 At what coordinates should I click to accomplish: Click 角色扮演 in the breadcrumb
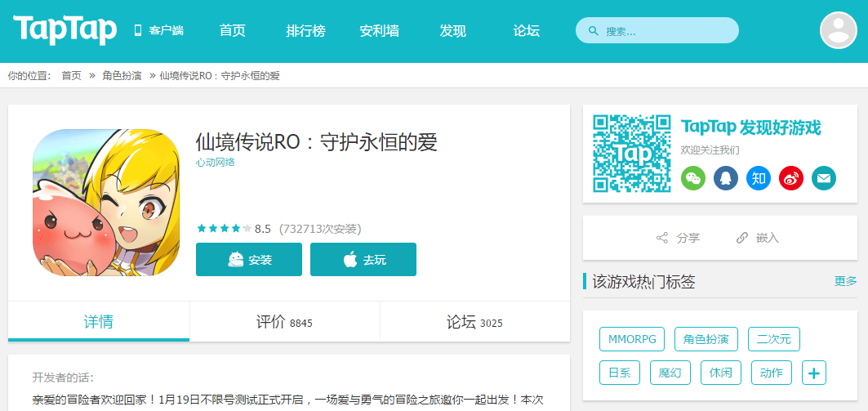(122, 76)
